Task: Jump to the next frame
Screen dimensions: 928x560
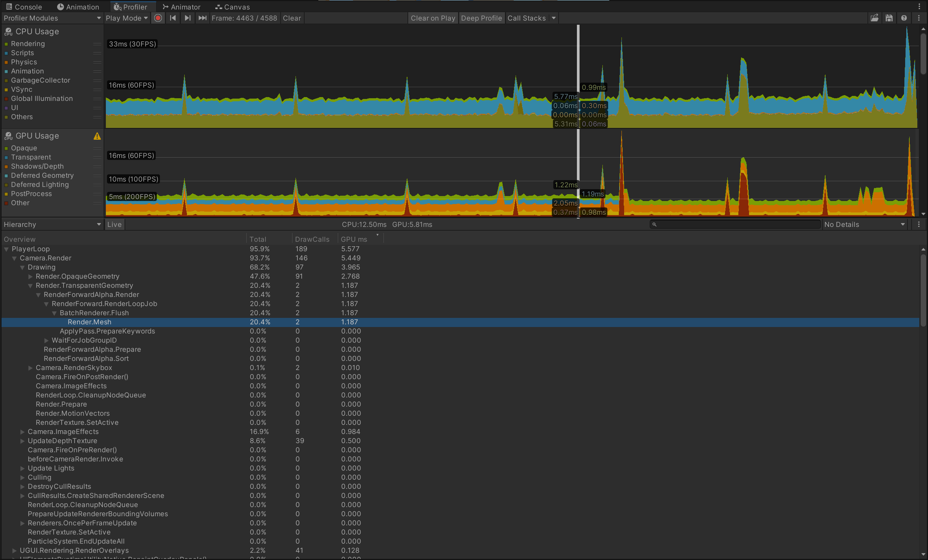Action: pos(187,18)
